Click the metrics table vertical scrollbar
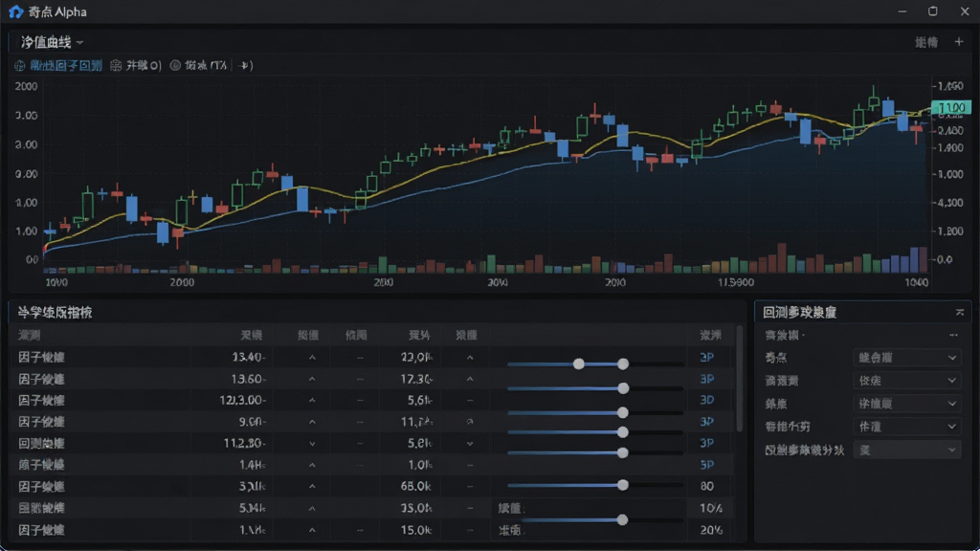 [x=740, y=379]
